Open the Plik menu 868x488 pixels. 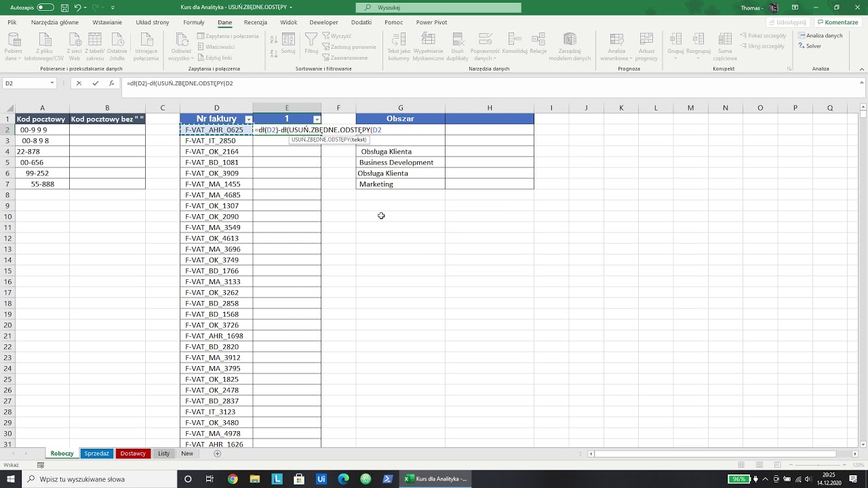point(12,22)
